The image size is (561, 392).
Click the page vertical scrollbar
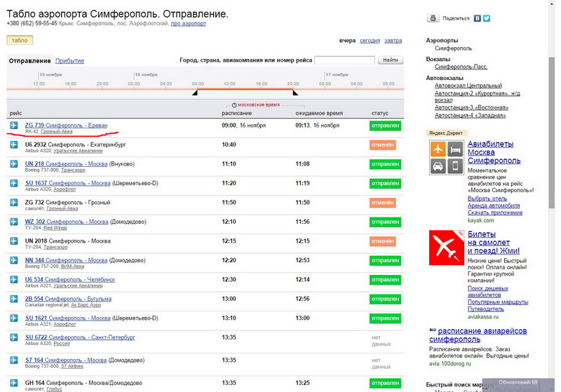(551, 133)
